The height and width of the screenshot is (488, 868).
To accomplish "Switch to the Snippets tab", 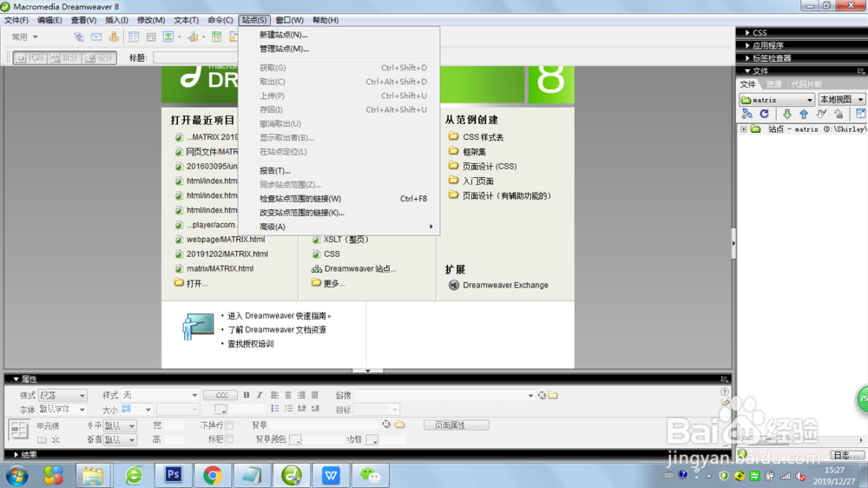I will (x=806, y=84).
